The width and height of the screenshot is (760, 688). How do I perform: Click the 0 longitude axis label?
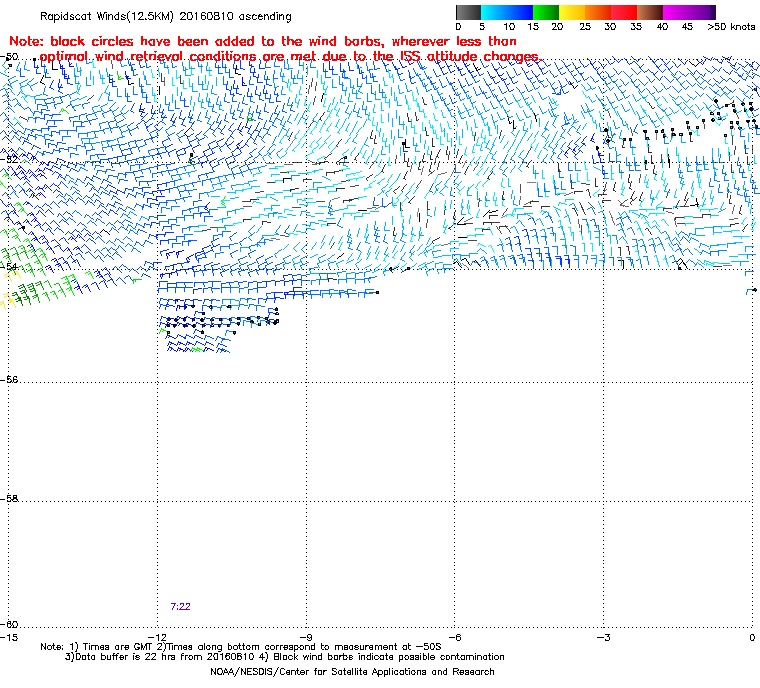coord(752,637)
